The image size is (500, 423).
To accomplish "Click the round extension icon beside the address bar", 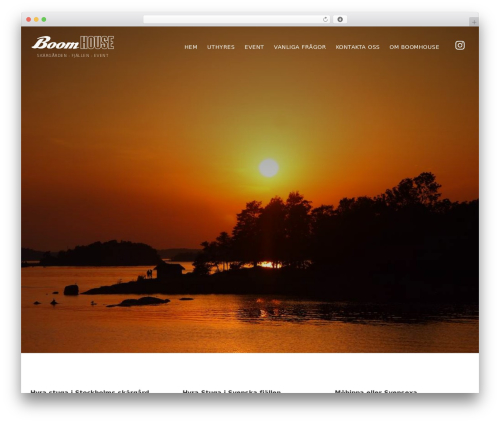I will tap(340, 20).
